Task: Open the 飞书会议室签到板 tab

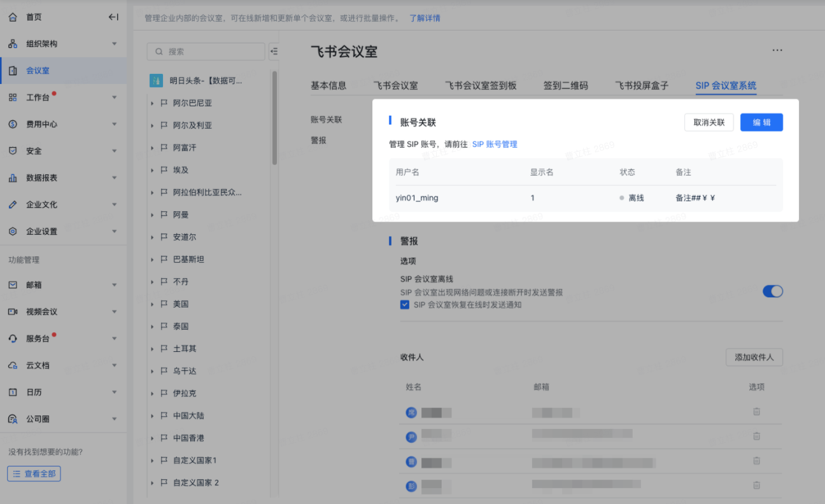Action: pos(481,85)
